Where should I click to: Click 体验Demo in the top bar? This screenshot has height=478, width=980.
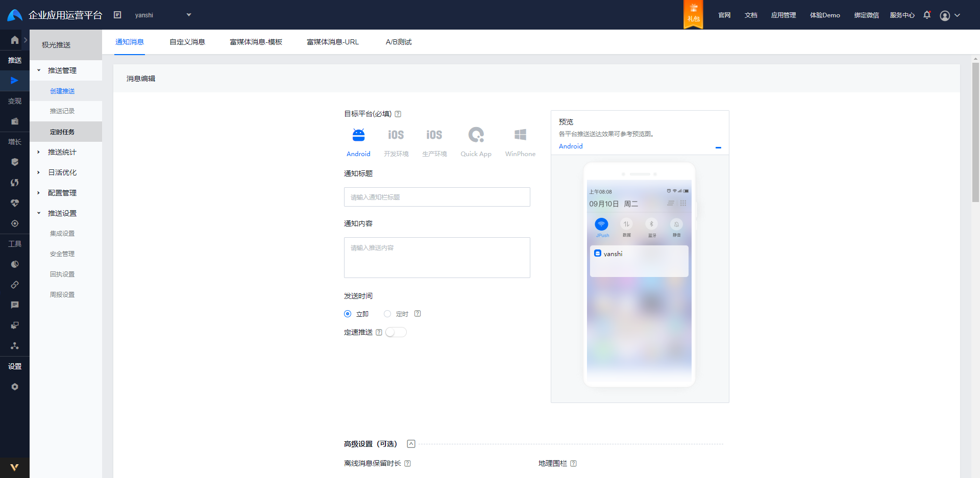(x=825, y=15)
